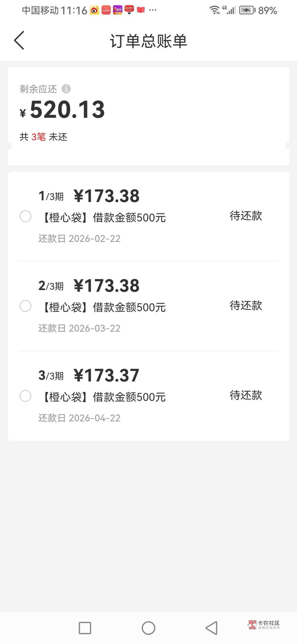Tap the red book notification icon
Screen dimensions: 297x644
(x=141, y=10)
